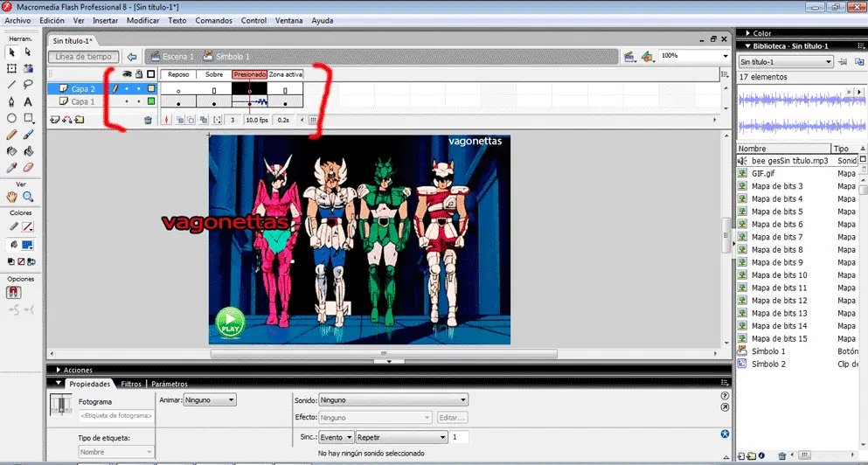The width and height of the screenshot is (868, 465).
Task: Select the Line tool
Action: tap(11, 85)
